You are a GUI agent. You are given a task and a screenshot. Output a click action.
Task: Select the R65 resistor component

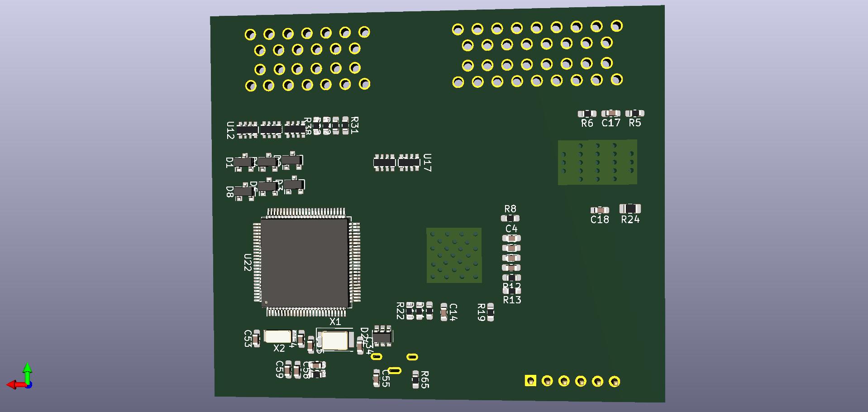click(x=415, y=379)
